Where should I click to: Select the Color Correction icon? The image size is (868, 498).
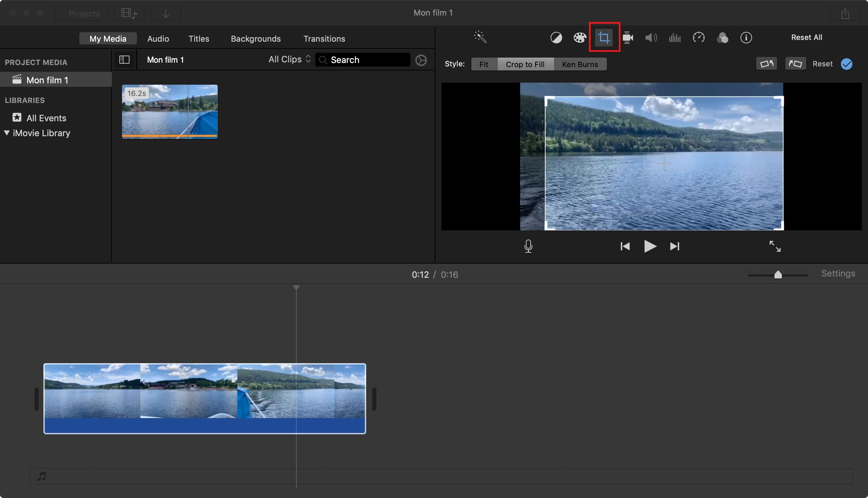579,38
